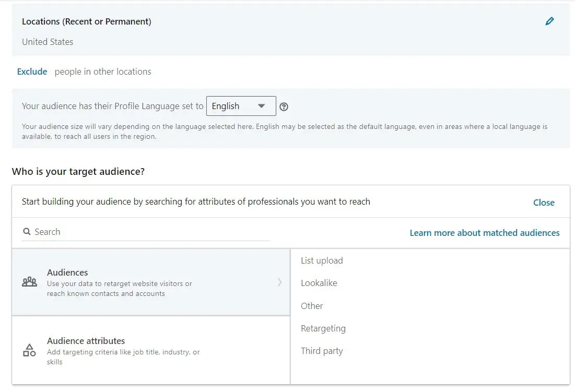Screen dimensions: 575x392
Task: Choose the Lookalike audience option
Action: point(319,283)
